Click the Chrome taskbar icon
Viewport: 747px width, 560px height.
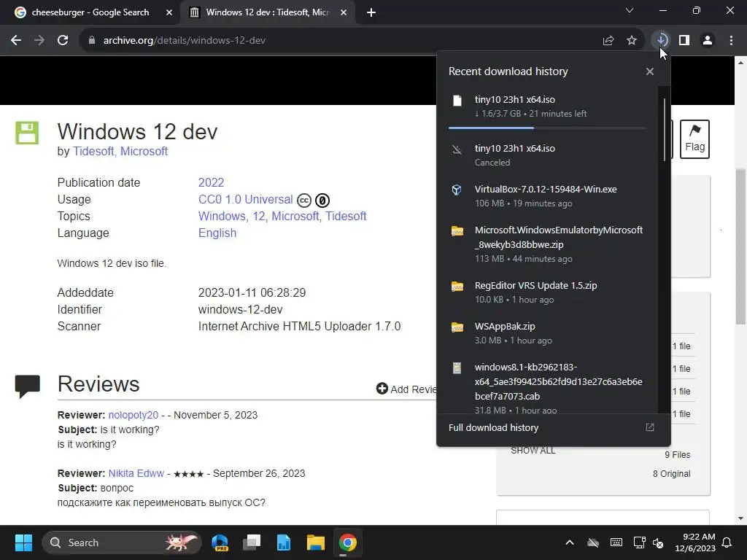(348, 542)
